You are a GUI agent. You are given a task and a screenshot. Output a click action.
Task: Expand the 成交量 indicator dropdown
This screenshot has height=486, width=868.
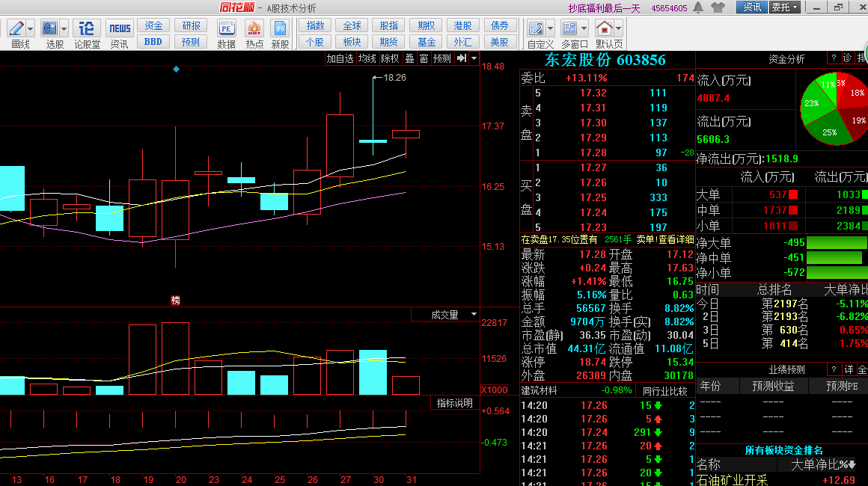pyautogui.click(x=473, y=315)
